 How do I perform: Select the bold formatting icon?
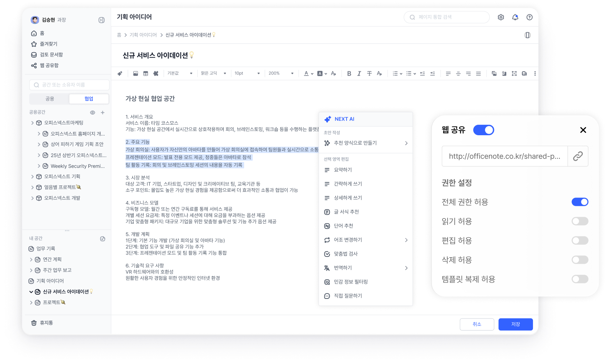[x=349, y=73]
